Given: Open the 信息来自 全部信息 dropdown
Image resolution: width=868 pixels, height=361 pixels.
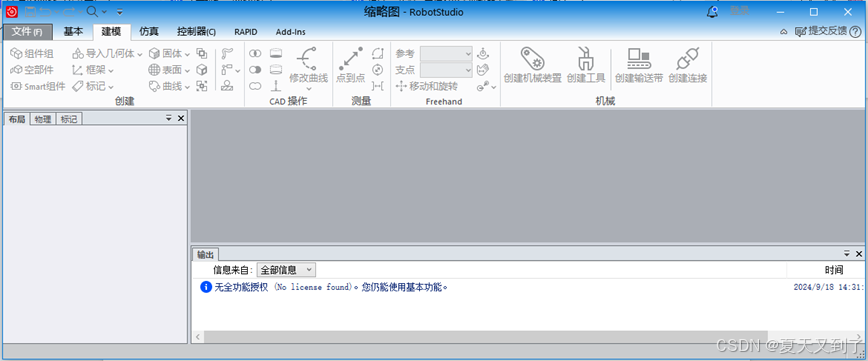Looking at the screenshot, I should (x=286, y=270).
